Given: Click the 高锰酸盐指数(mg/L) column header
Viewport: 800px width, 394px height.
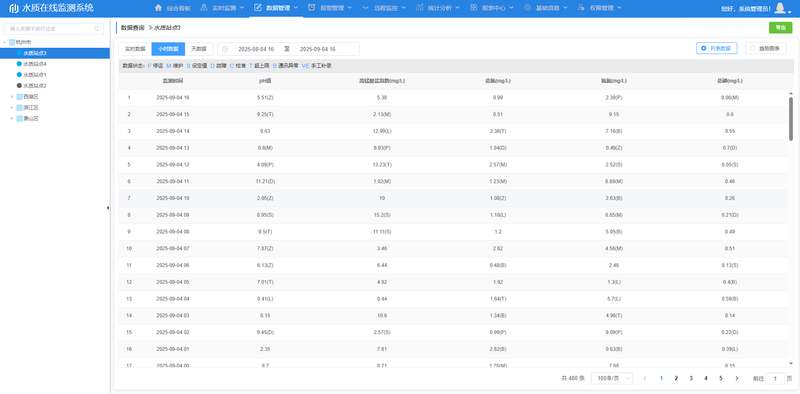Looking at the screenshot, I should tap(382, 81).
